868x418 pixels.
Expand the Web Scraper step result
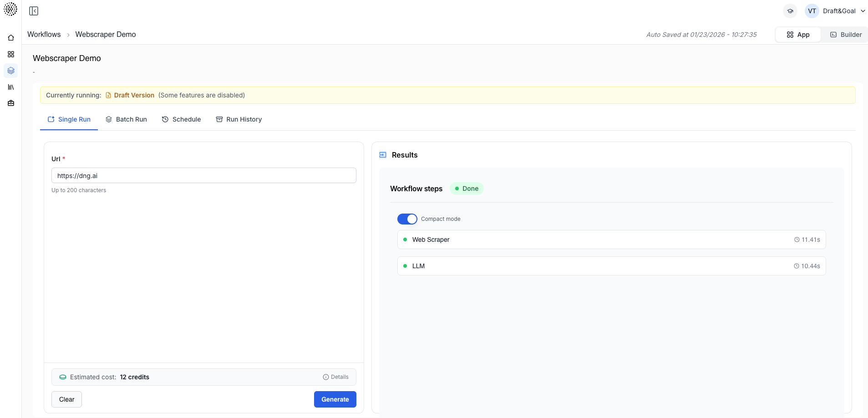click(x=610, y=240)
